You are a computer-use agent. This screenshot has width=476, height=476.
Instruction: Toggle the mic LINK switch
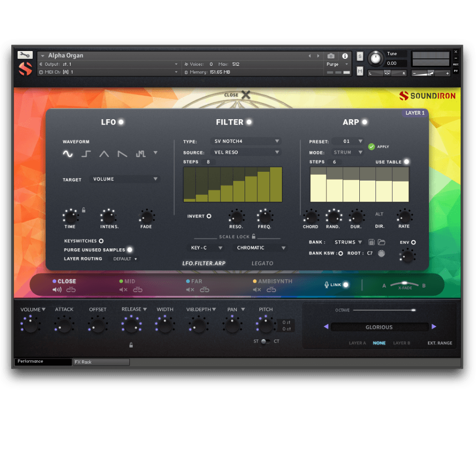(346, 285)
